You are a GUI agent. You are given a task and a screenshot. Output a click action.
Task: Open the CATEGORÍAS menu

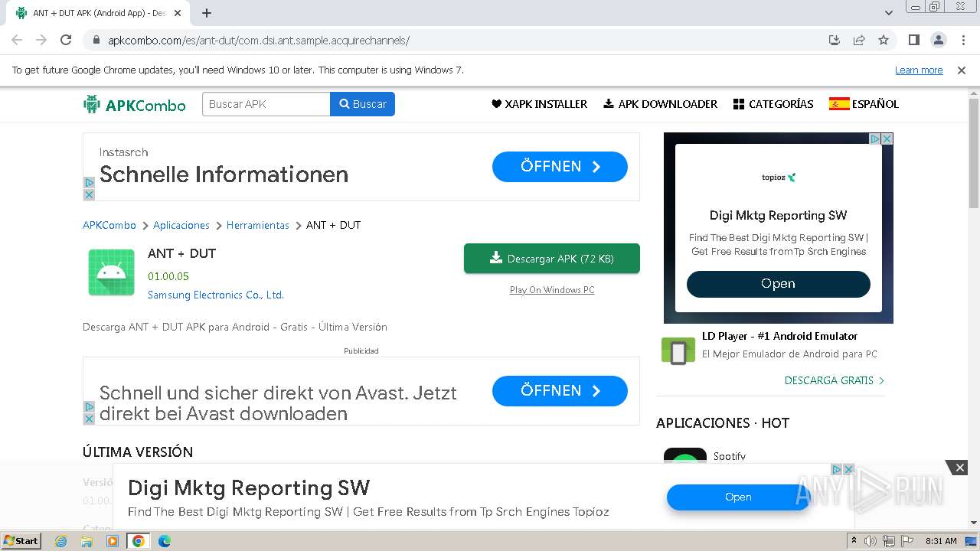[773, 104]
